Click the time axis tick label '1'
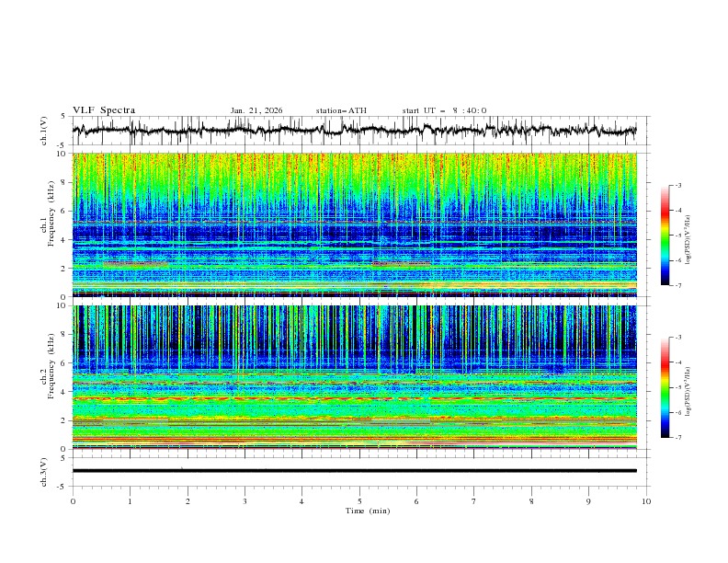 click(x=130, y=501)
